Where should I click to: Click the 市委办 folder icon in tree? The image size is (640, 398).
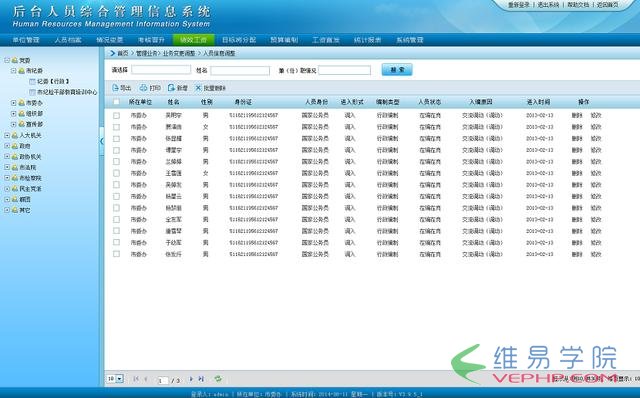coord(21,103)
